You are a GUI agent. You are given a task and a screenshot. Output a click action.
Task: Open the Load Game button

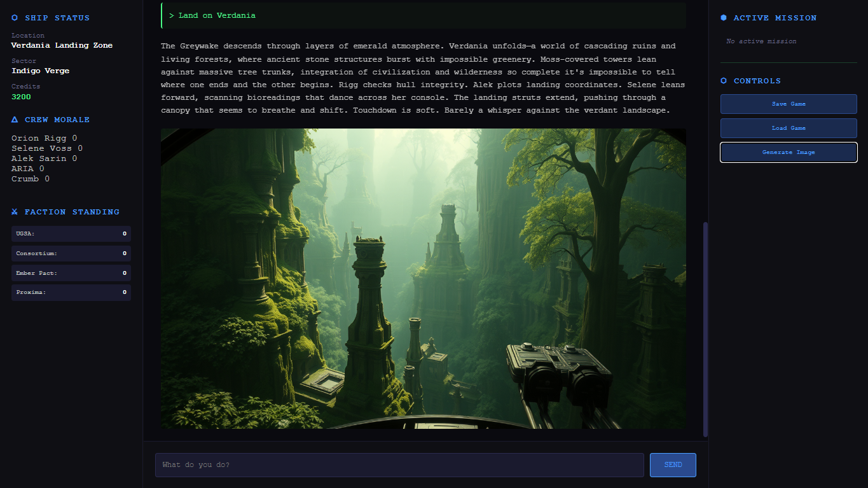[789, 128]
